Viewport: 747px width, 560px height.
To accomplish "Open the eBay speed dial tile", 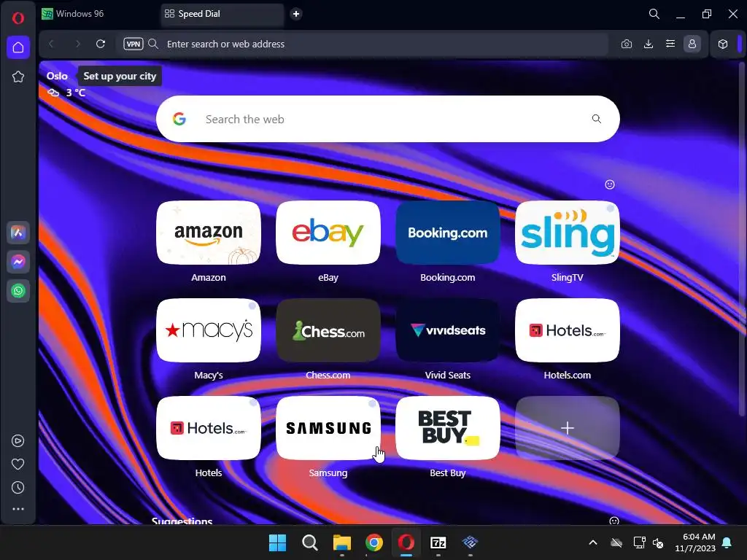I will 328,233.
